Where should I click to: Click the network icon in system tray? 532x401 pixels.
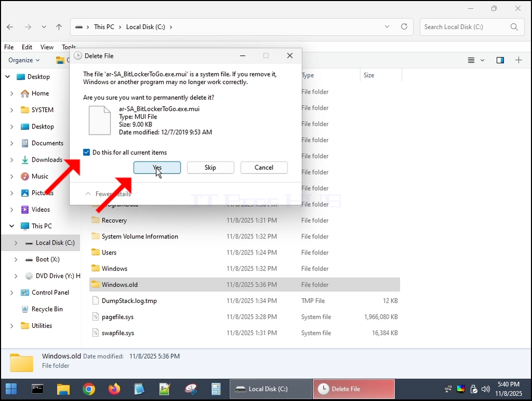pos(448,389)
